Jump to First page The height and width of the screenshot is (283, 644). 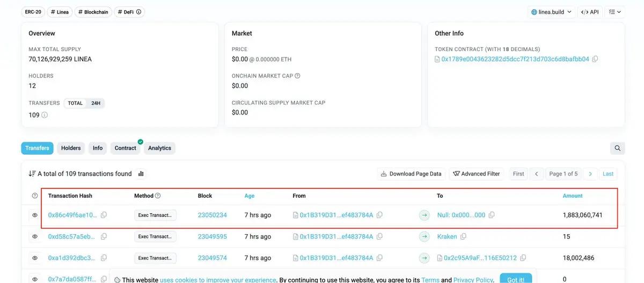(518, 173)
